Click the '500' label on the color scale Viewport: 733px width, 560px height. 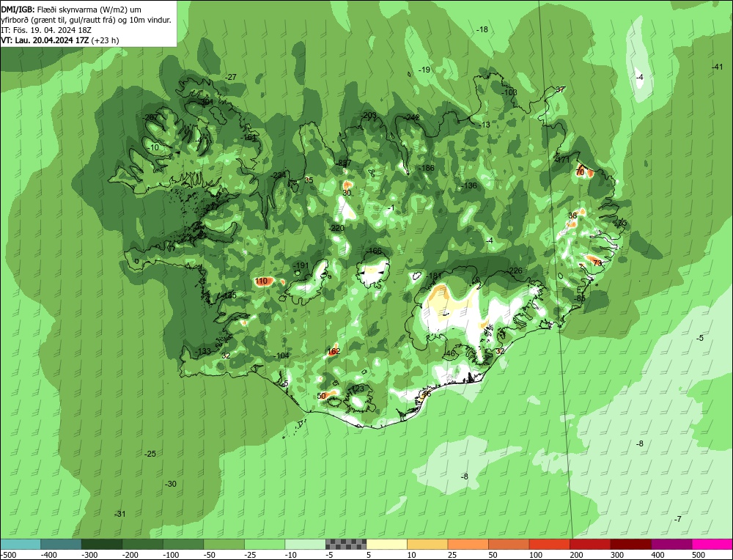click(x=699, y=555)
